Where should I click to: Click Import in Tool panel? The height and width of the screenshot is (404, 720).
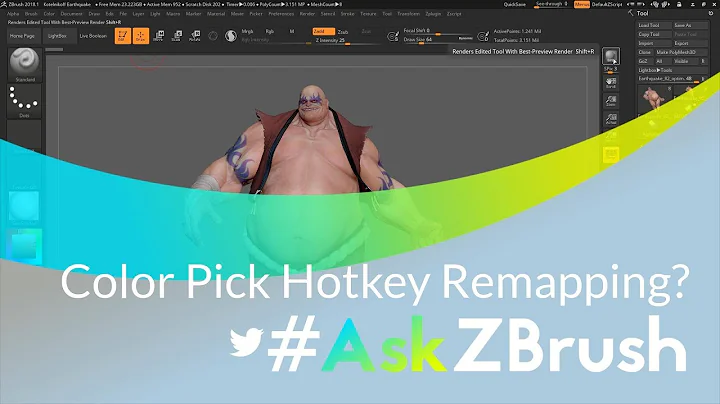click(654, 43)
